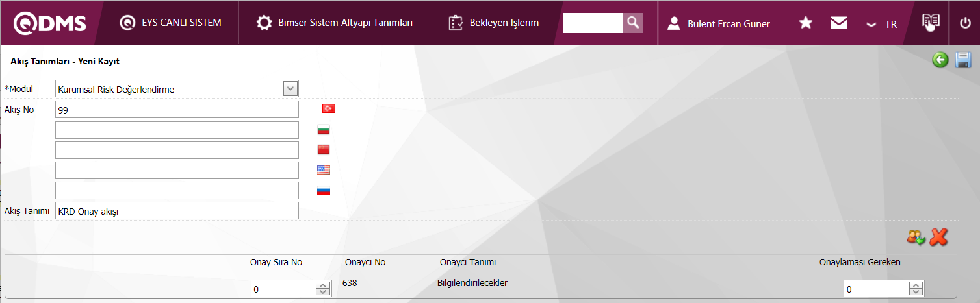Click the Russian language text field
980x303 pixels.
[177, 191]
